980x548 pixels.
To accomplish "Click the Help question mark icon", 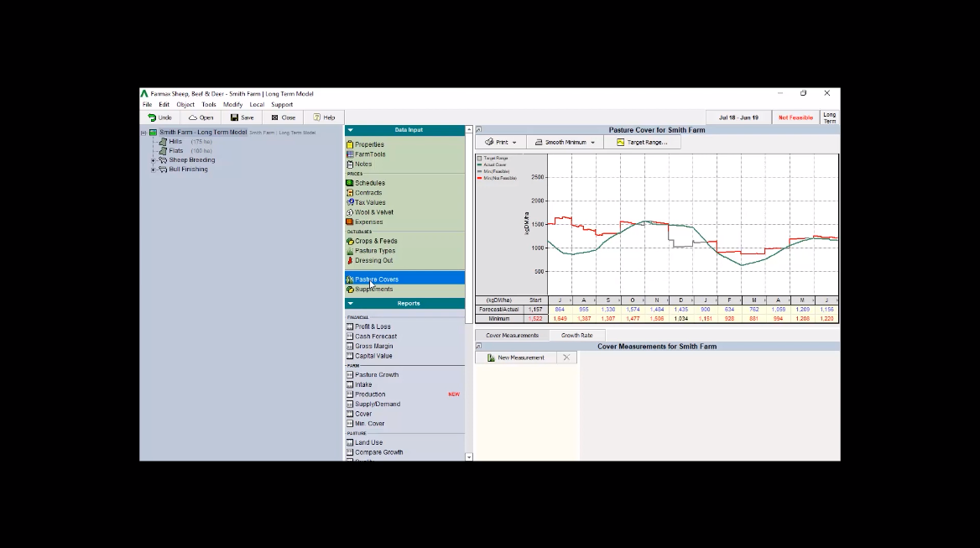I will click(317, 117).
